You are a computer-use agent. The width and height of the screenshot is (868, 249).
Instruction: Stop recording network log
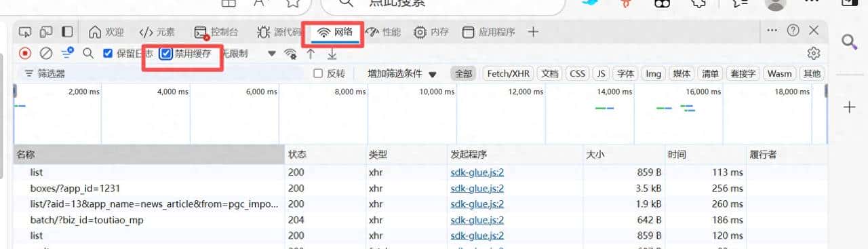click(25, 53)
